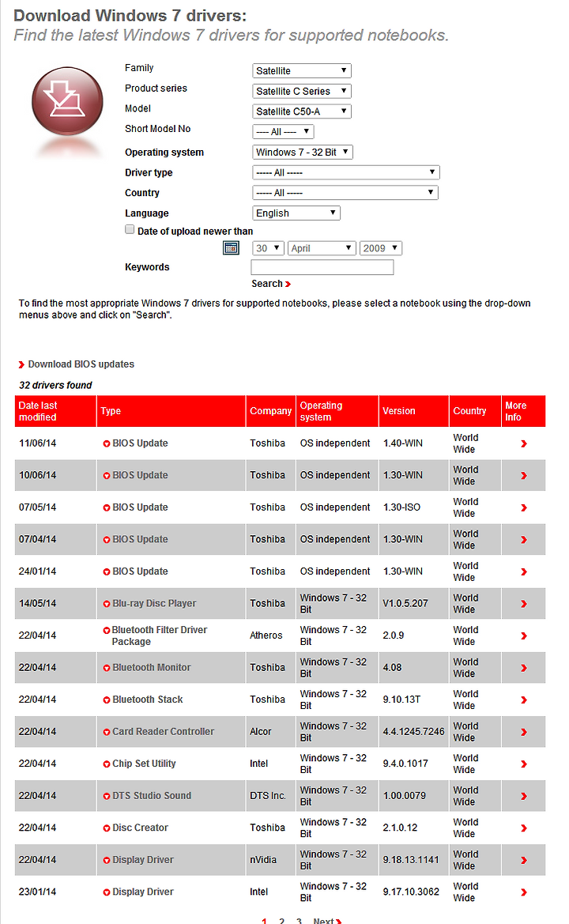Click version text 9.17.10.3062
This screenshot has height=924, width=569.
[411, 892]
